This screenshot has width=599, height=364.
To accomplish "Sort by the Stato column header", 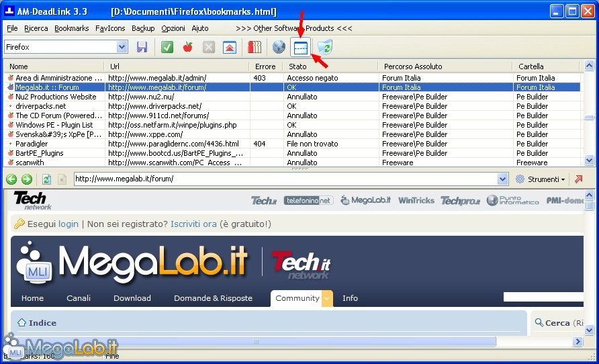I will [x=330, y=66].
